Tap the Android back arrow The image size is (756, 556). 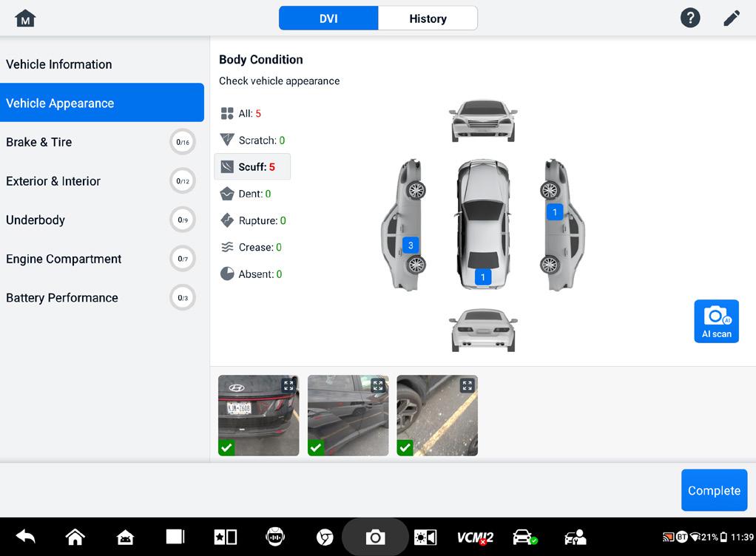pos(26,537)
